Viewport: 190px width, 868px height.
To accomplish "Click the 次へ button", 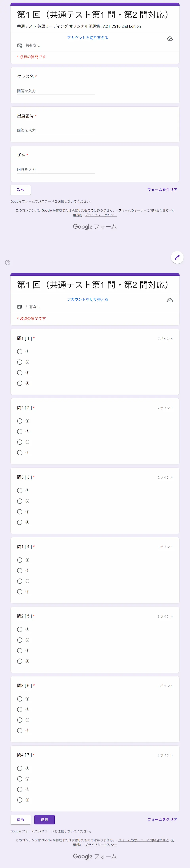I will click(x=21, y=190).
